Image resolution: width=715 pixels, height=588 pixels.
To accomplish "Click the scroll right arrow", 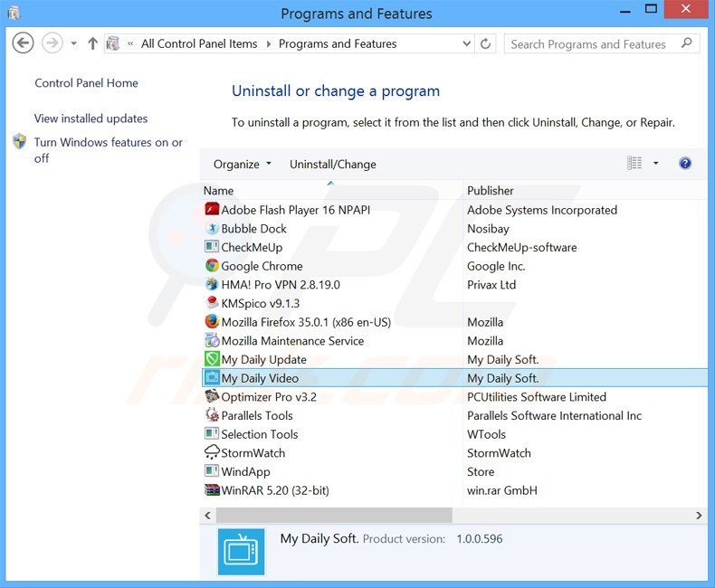I will (x=699, y=515).
